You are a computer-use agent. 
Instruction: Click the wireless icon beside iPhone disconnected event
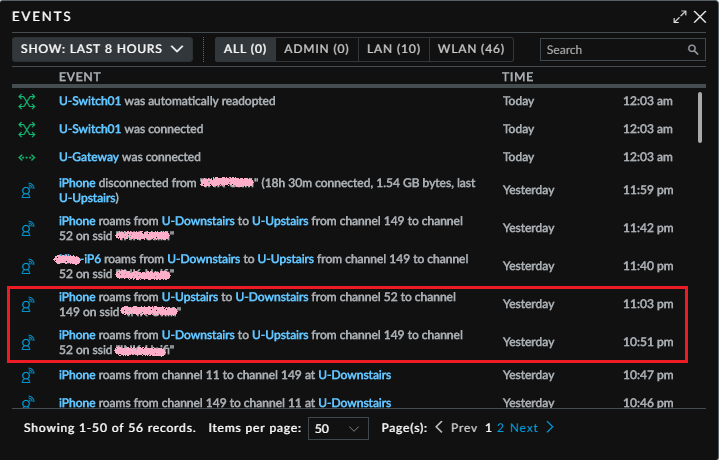coord(27,191)
